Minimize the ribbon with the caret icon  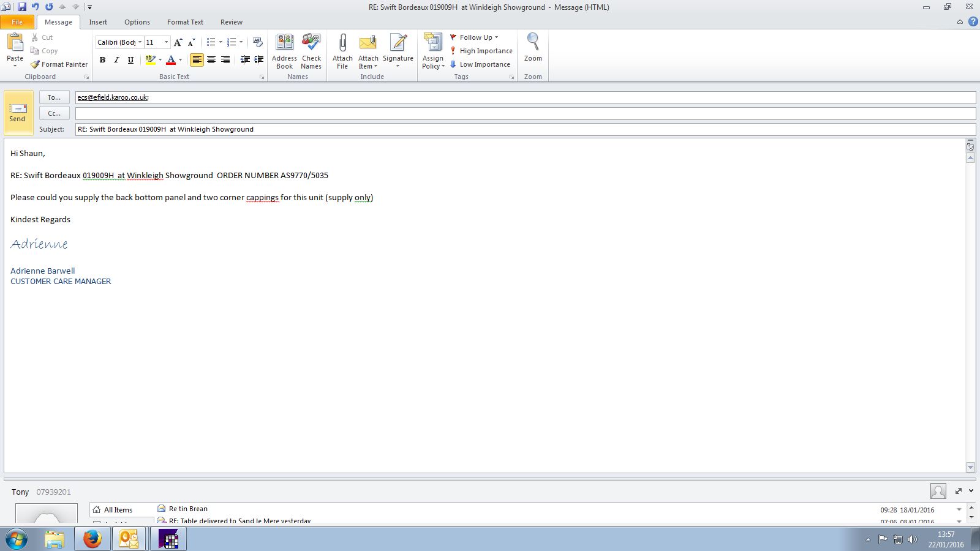[960, 22]
